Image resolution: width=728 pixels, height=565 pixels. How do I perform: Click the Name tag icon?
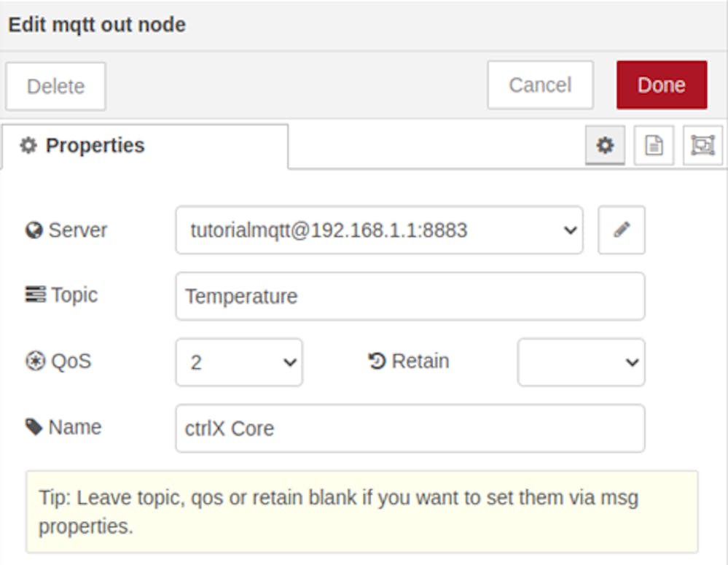[34, 427]
